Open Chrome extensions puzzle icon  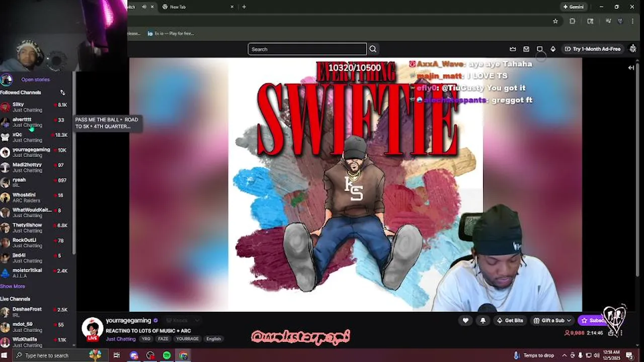573,21
